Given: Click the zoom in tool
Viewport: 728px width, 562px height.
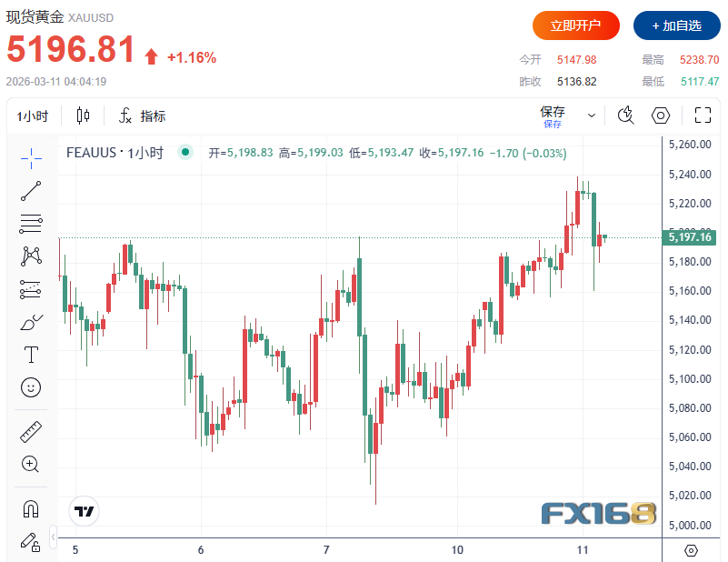Looking at the screenshot, I should pyautogui.click(x=31, y=464).
